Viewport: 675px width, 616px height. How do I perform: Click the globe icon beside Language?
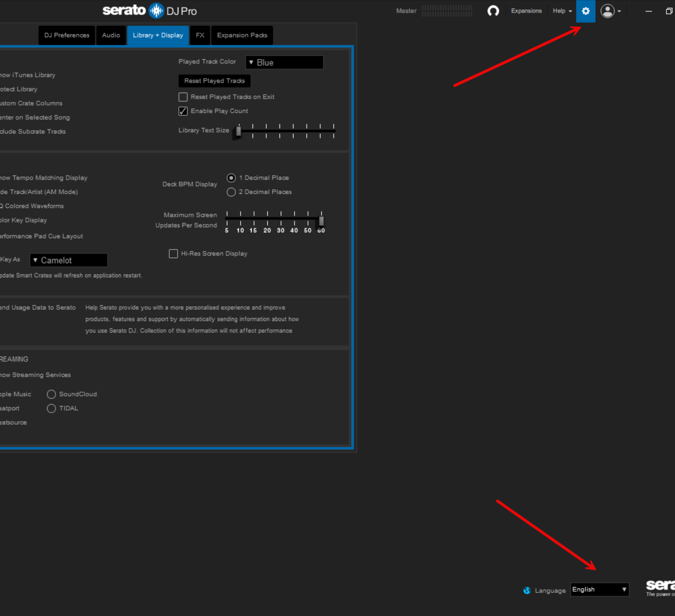(x=527, y=590)
